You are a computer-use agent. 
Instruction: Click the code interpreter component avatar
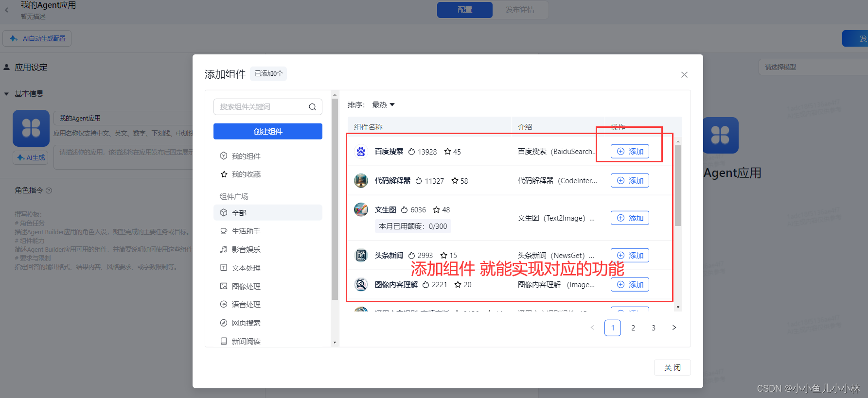[x=361, y=181]
